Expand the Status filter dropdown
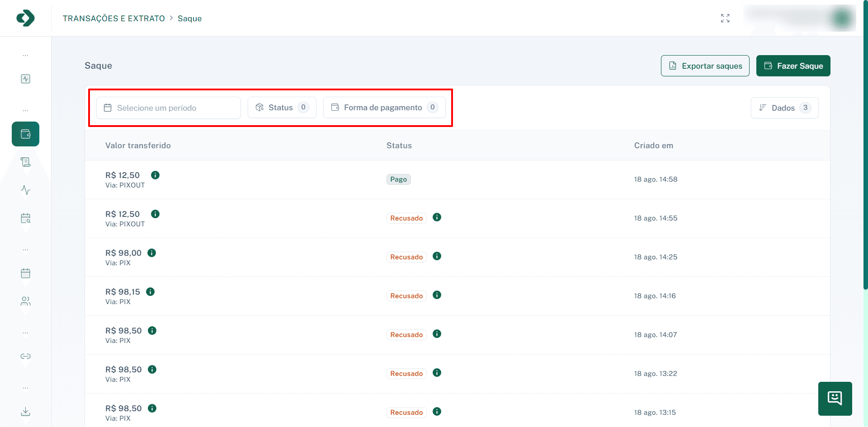The image size is (868, 427). (282, 108)
